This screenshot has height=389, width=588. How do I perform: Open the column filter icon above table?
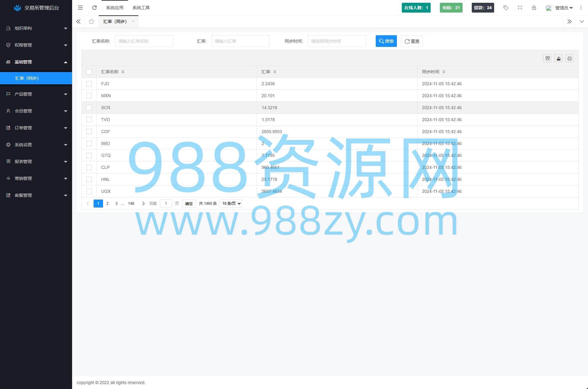(x=548, y=59)
